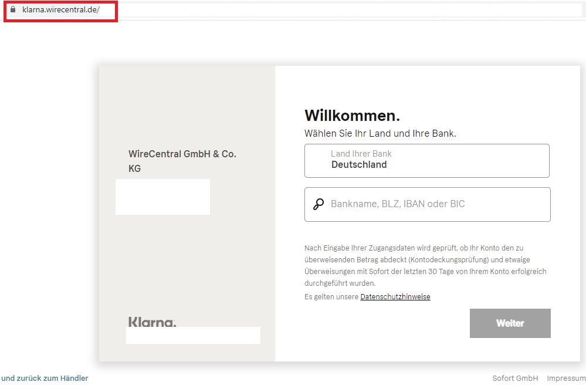
Task: Click the Weiter button
Action: click(x=510, y=323)
